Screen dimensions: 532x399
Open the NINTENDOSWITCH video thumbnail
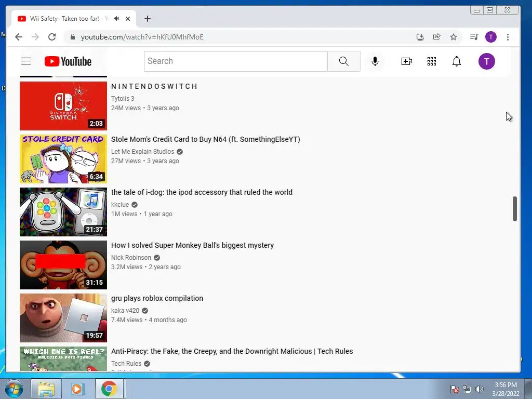pos(63,106)
